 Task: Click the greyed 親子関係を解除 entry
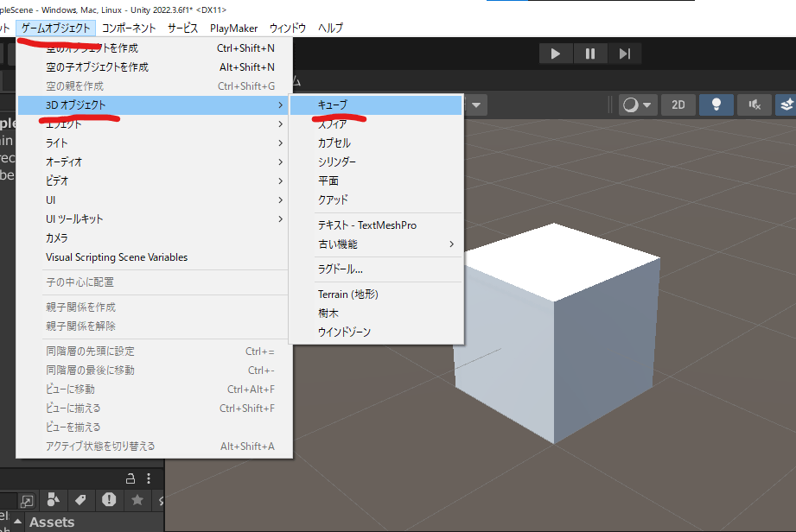155,326
